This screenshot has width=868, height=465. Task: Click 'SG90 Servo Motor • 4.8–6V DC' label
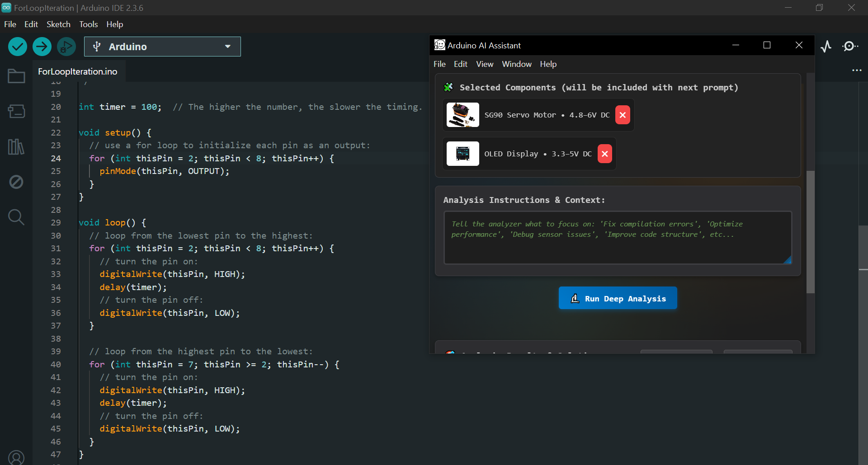pyautogui.click(x=547, y=115)
